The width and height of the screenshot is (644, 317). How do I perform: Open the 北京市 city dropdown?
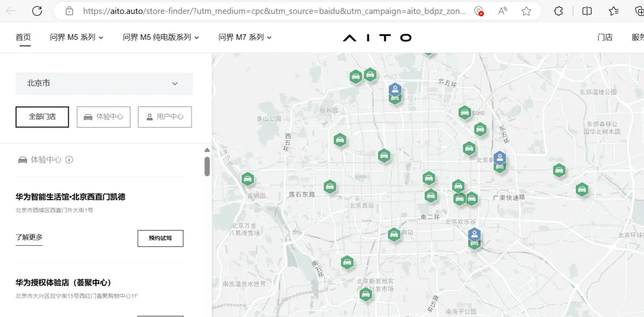(104, 84)
